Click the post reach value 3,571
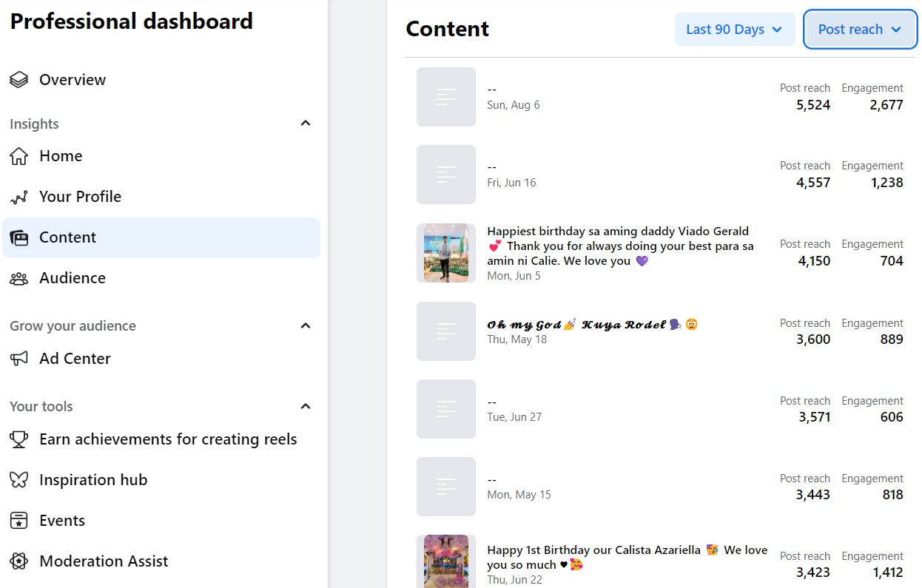 (815, 417)
